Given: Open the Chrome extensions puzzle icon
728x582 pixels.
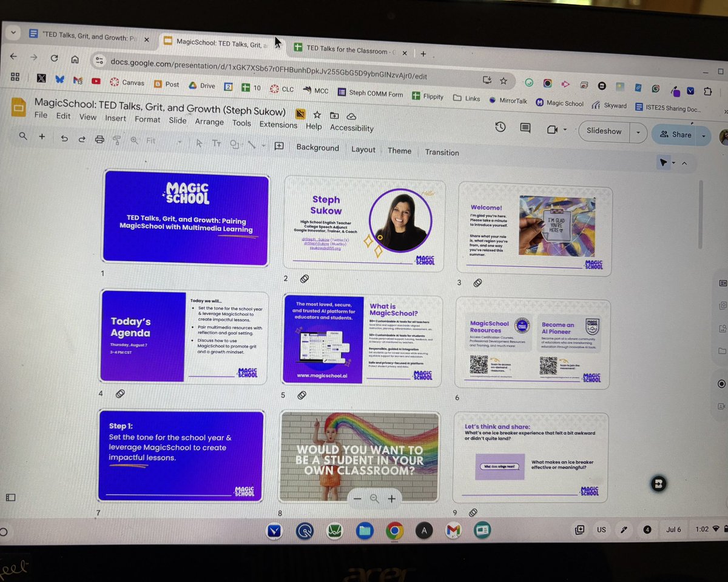Looking at the screenshot, I should [708, 92].
